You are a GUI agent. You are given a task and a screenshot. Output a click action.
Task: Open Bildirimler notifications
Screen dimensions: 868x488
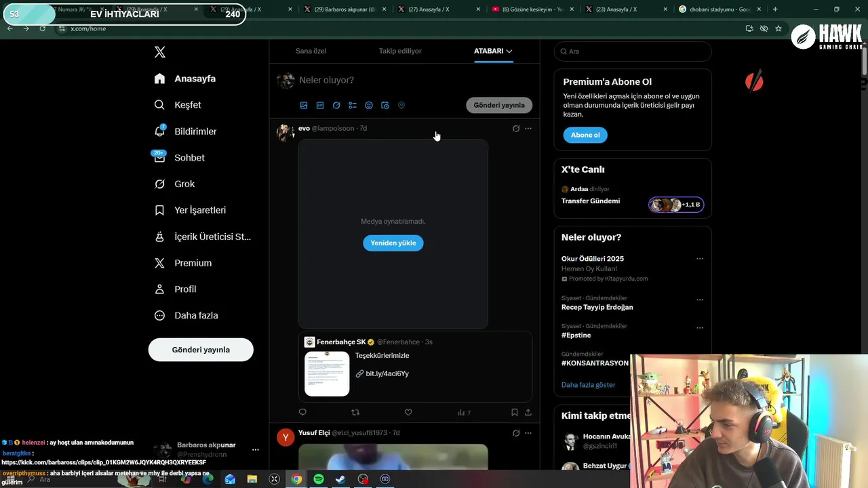186,131
